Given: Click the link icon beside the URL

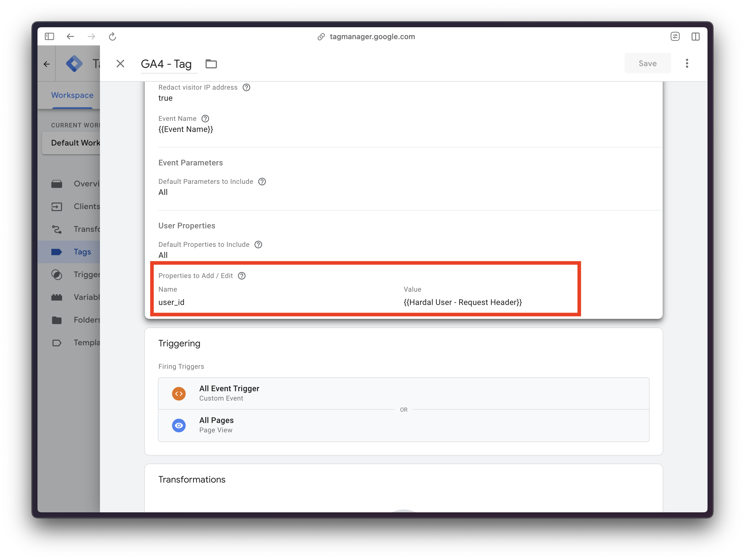Looking at the screenshot, I should 321,37.
